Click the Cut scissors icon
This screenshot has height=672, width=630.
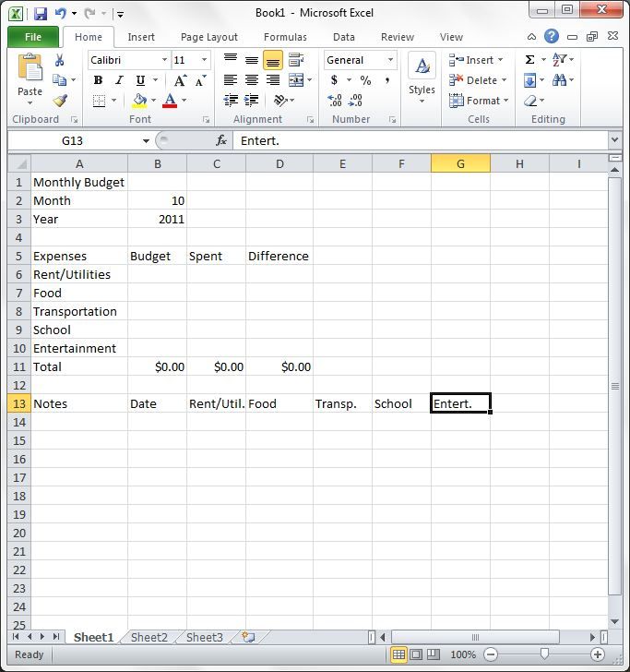[60, 60]
